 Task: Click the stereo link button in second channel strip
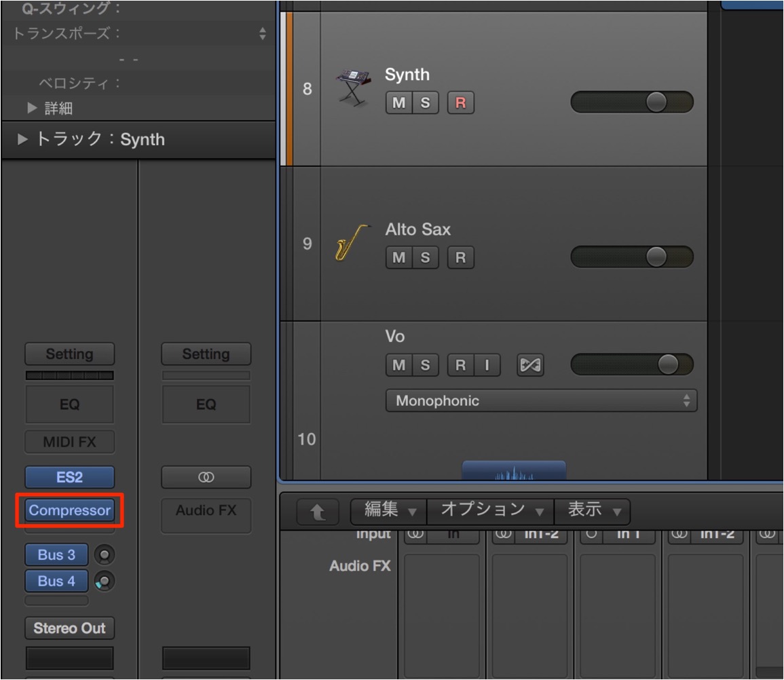(206, 477)
